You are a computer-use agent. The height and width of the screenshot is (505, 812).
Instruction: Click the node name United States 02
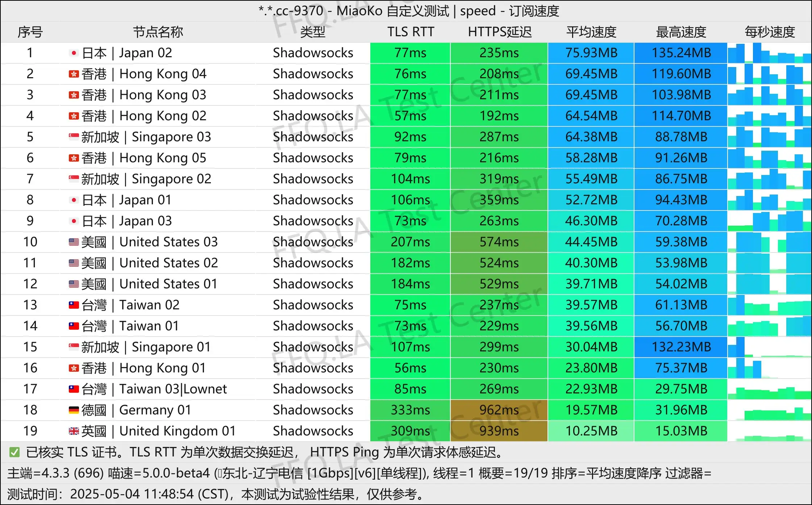pos(150,263)
